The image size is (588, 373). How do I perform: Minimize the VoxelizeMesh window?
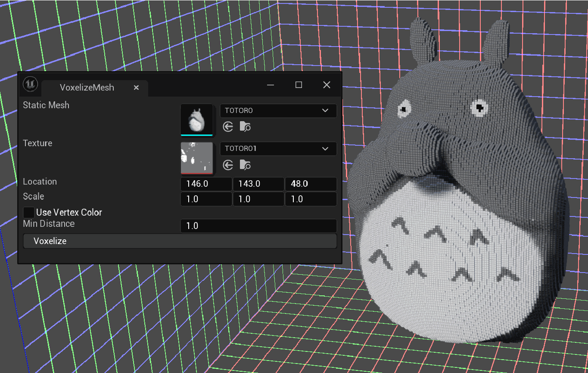(271, 85)
